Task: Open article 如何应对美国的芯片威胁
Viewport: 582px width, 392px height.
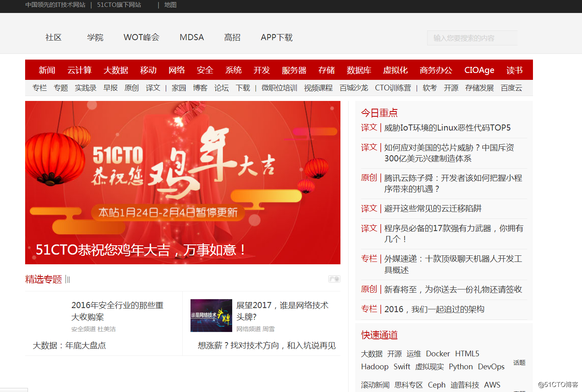Action: click(x=449, y=153)
